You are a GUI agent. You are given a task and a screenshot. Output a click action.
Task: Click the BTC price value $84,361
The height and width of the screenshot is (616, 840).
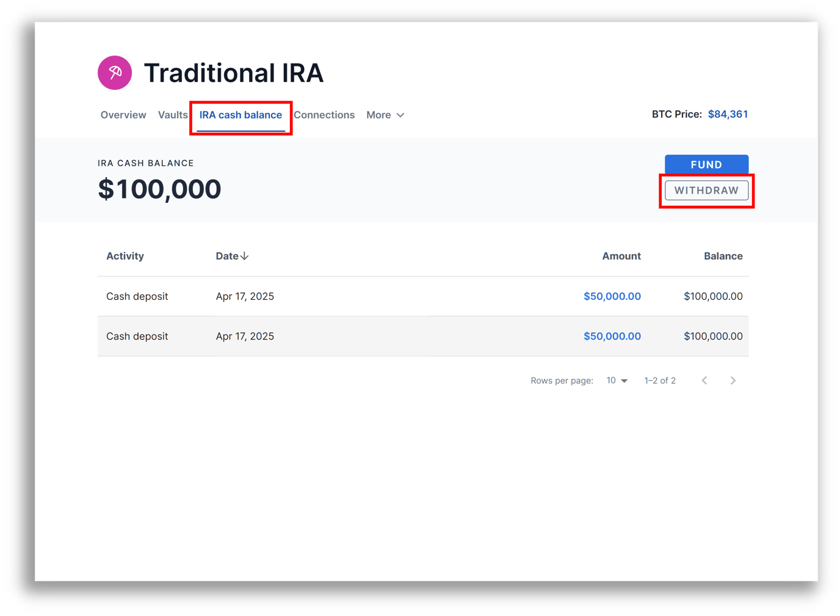728,114
